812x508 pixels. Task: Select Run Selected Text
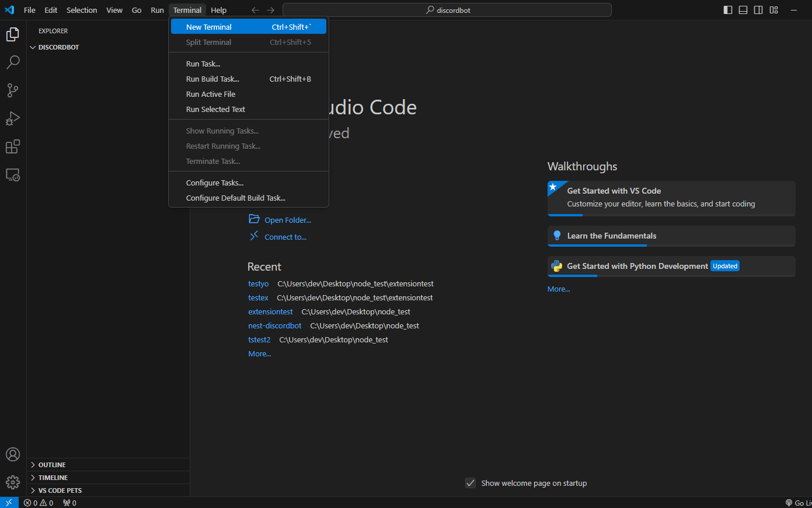(x=249, y=109)
